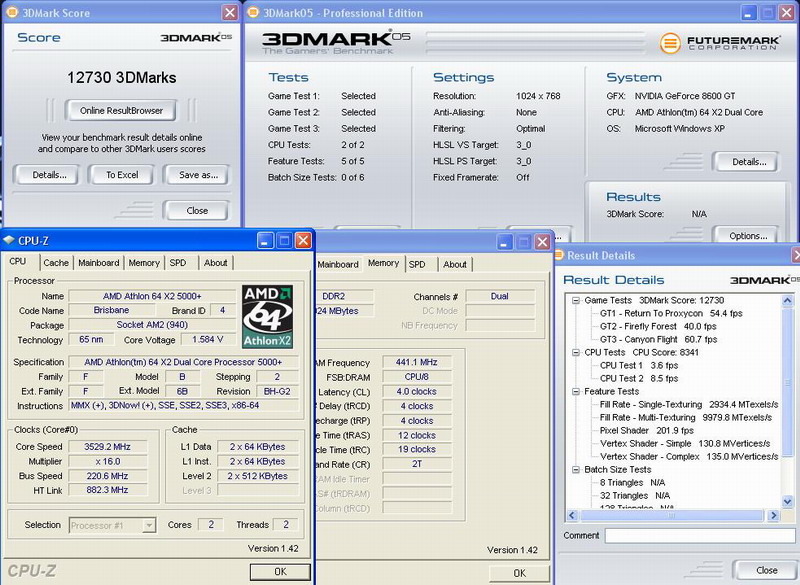800x585 pixels.
Task: Select GT3 - Canyon Flight result
Action: (x=658, y=339)
